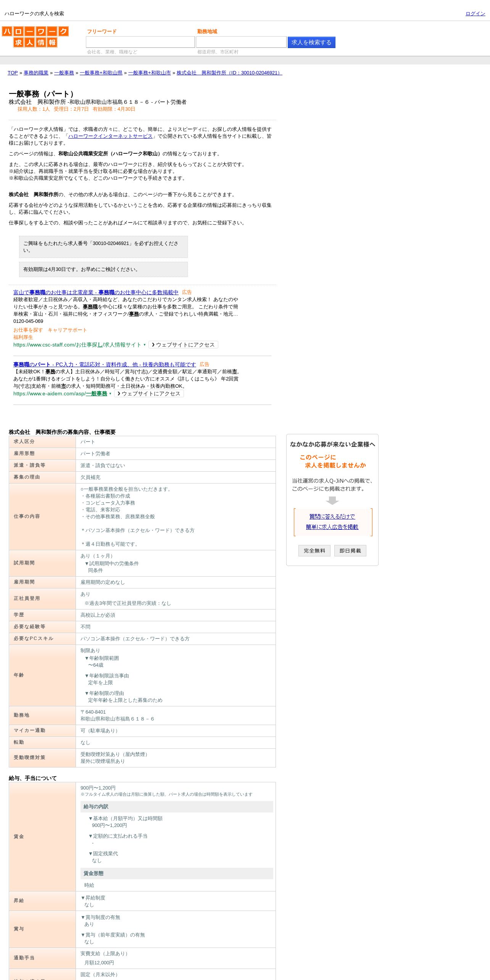Viewport: 490px width, 980px height.
Task: Click the 一般事務（パート）heading
Action: tap(43, 94)
